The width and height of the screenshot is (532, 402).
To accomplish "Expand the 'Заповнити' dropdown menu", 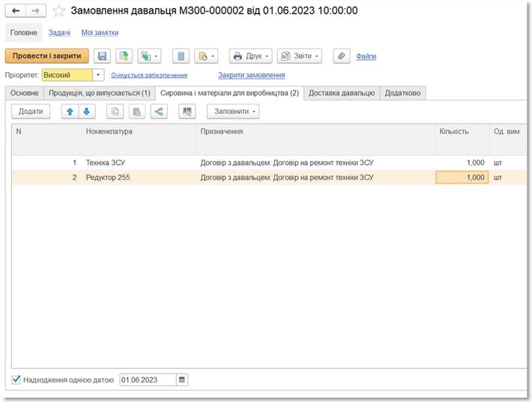I will [235, 112].
